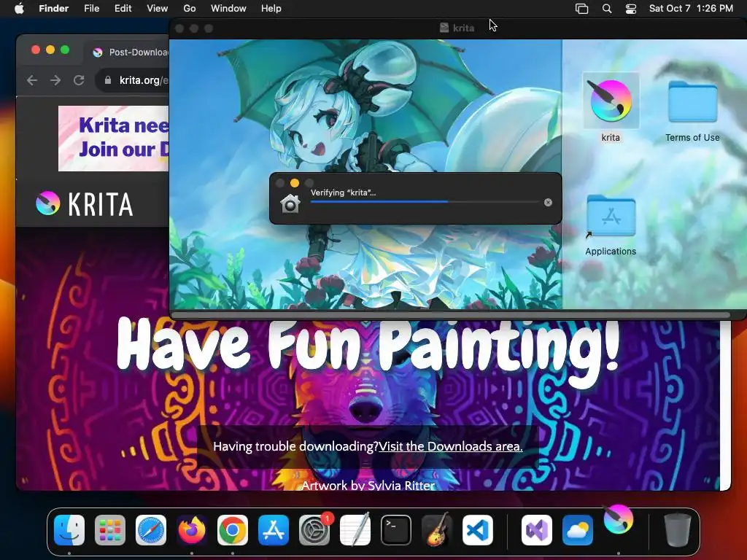Click the Krita logo on the website
The height and width of the screenshot is (560, 747).
[85, 204]
